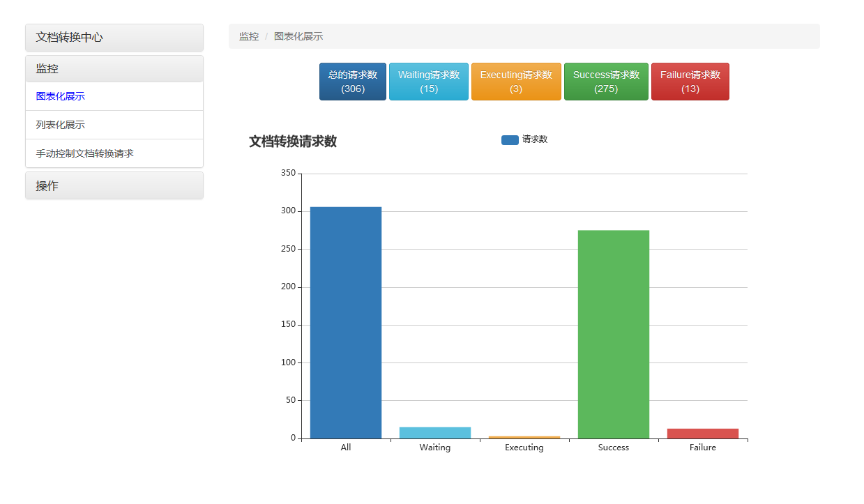Click the 文档转换请求数 chart title
The width and height of the screenshot is (864, 504).
(x=293, y=142)
